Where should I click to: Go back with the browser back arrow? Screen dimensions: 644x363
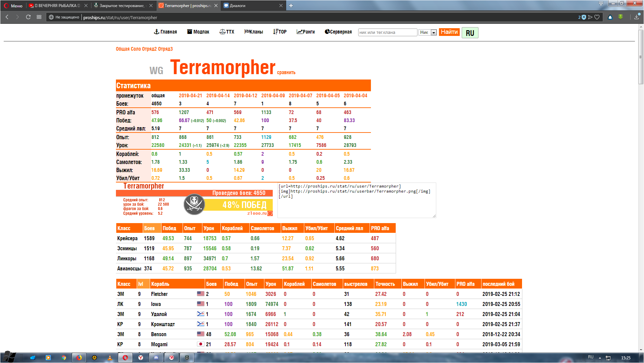[x=7, y=17]
